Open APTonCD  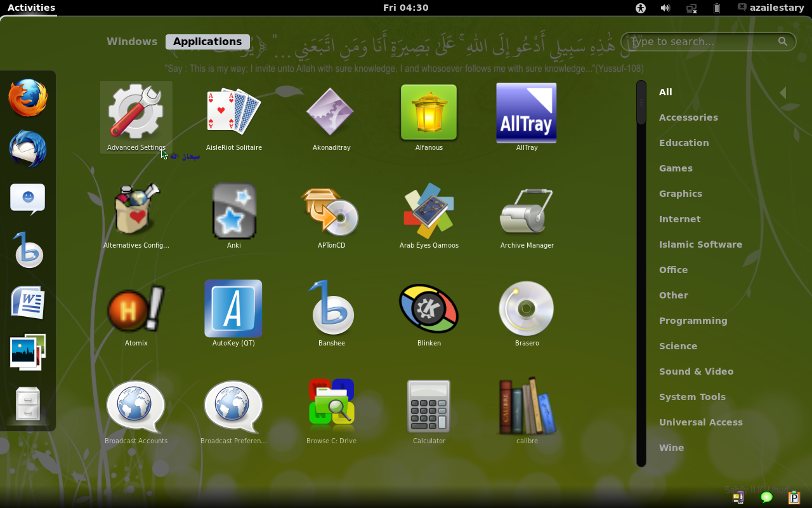tap(331, 211)
